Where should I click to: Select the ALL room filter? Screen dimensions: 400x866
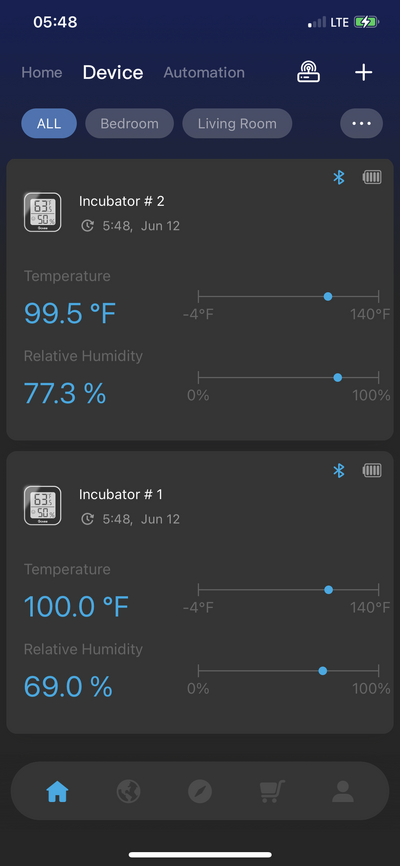coord(49,123)
